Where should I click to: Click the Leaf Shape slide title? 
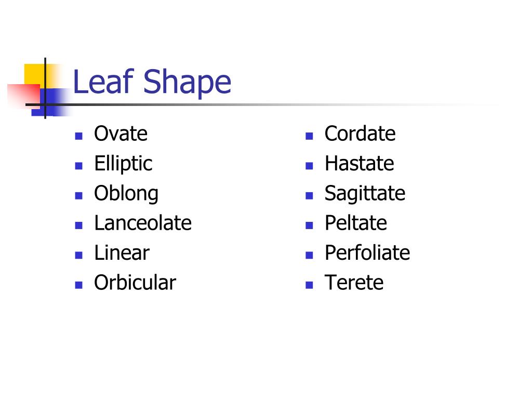pyautogui.click(x=152, y=82)
